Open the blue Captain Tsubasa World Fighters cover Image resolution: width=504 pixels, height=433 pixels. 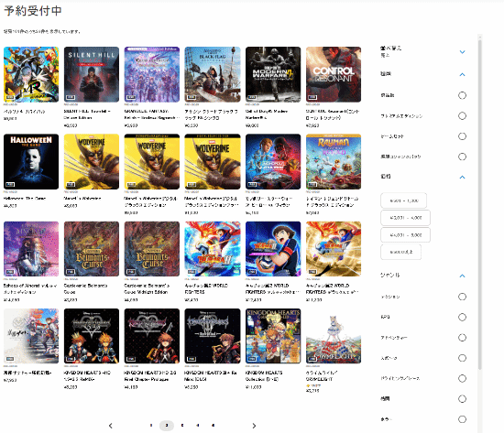[273, 249]
